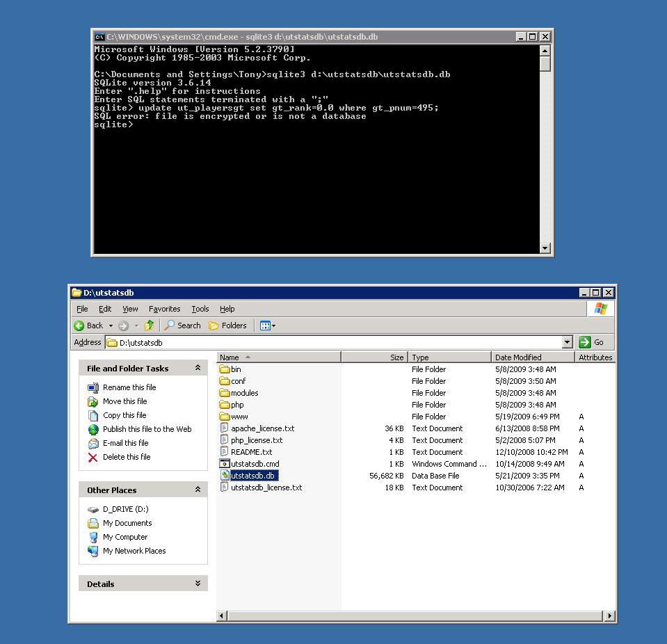Select the README.txt file
The image size is (667, 644).
[x=251, y=452]
